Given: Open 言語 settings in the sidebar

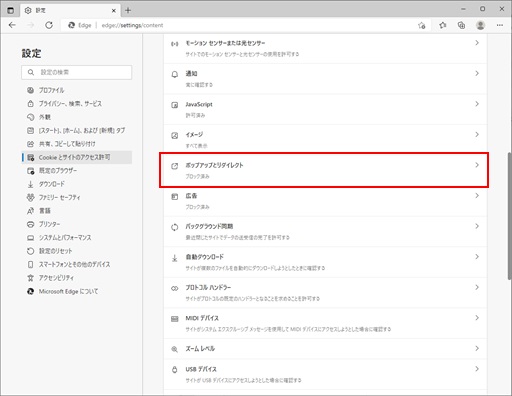Looking at the screenshot, I should click(77, 211).
